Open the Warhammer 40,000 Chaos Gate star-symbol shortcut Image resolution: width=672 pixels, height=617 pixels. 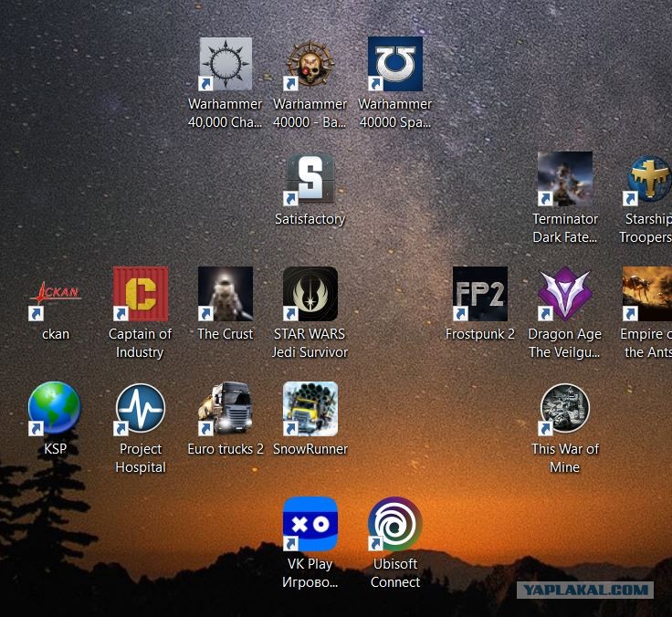click(x=226, y=64)
